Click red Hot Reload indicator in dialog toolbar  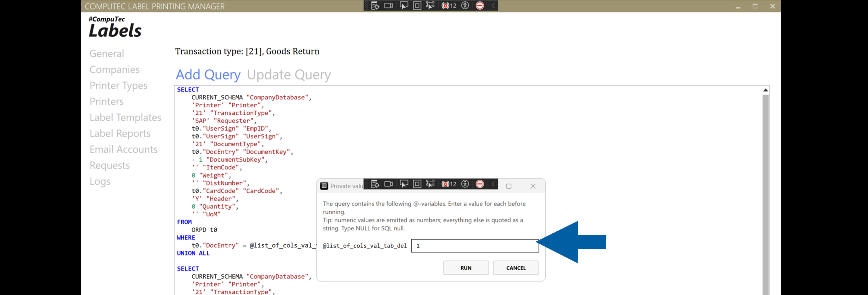[480, 184]
